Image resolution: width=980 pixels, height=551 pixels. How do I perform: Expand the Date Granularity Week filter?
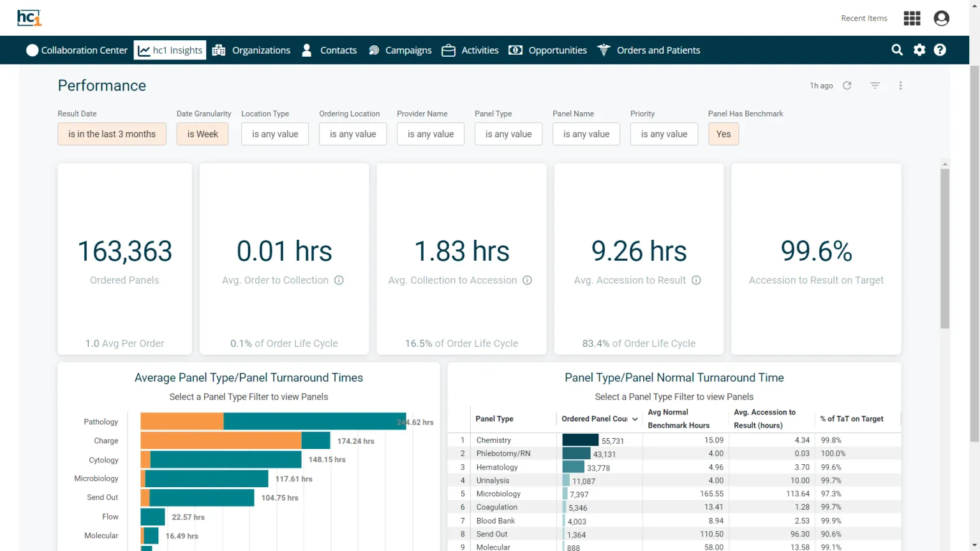coord(202,134)
